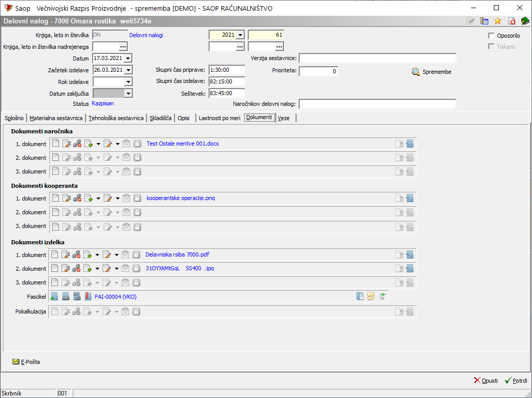The width and height of the screenshot is (532, 398).
Task: Expand add-document arrow for Test Ostale meritve 001.docx
Action: point(98,144)
